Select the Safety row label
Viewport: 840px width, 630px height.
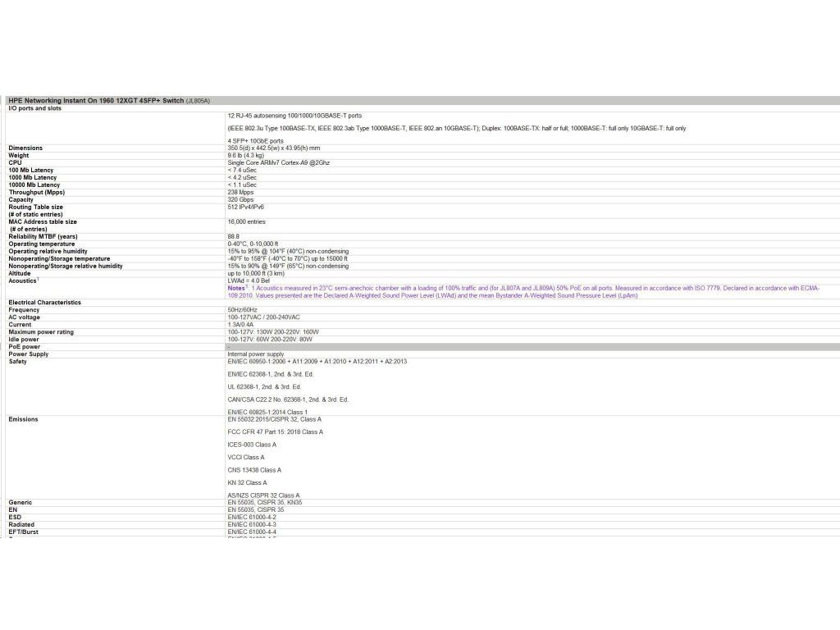tap(18, 362)
